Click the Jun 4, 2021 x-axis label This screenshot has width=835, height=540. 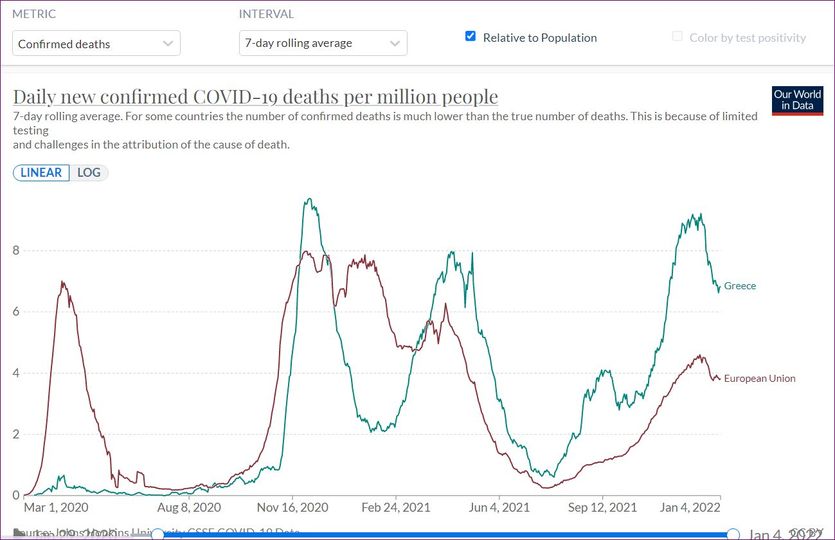(501, 507)
